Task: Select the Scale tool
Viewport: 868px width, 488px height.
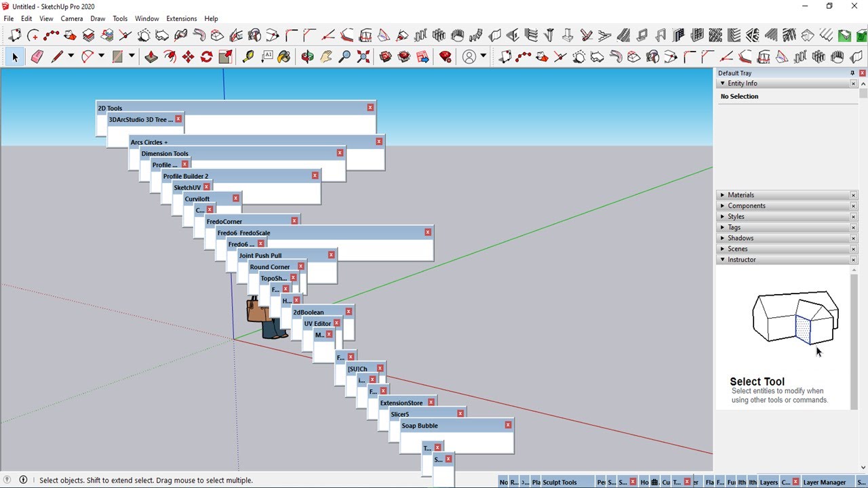Action: coord(225,57)
